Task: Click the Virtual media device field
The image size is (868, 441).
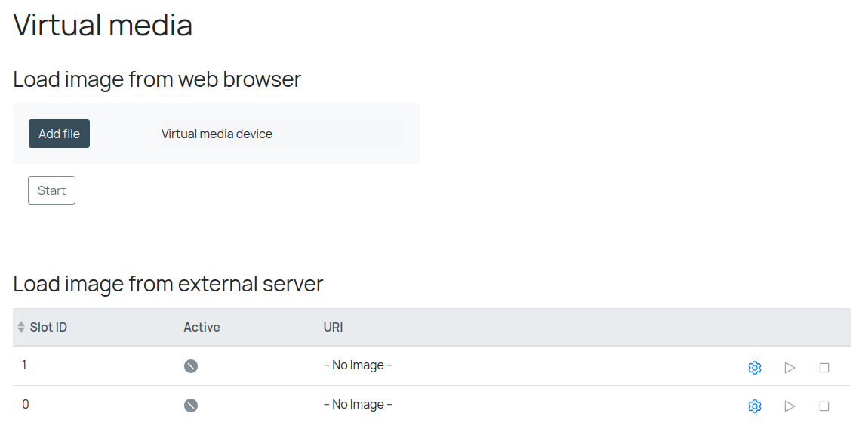Action: (279, 134)
